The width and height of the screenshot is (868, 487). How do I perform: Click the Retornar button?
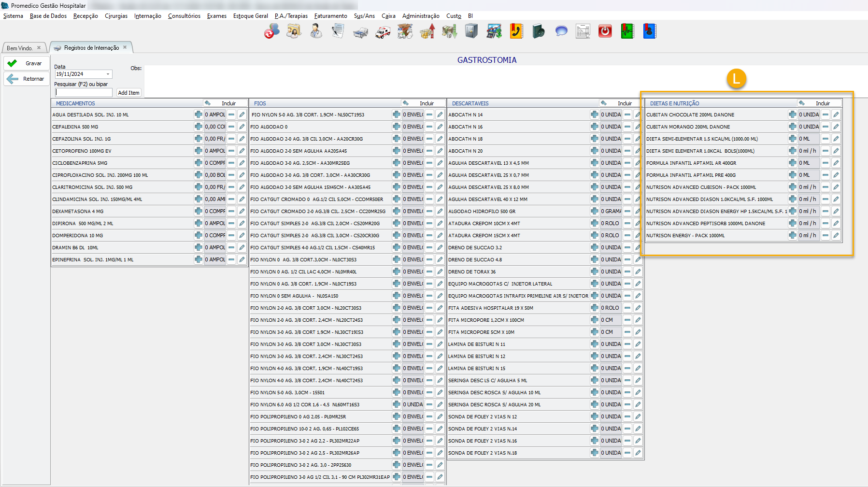(x=27, y=79)
